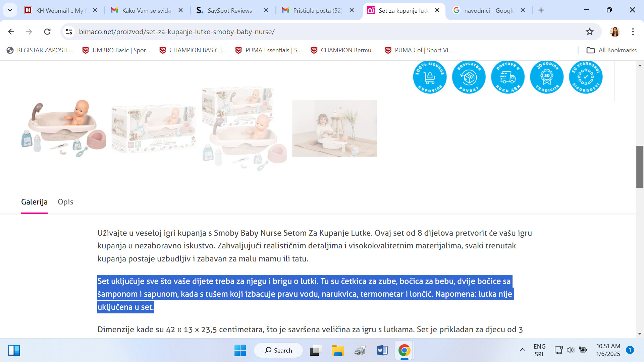Open thumbnail of child playing on rug

(334, 128)
